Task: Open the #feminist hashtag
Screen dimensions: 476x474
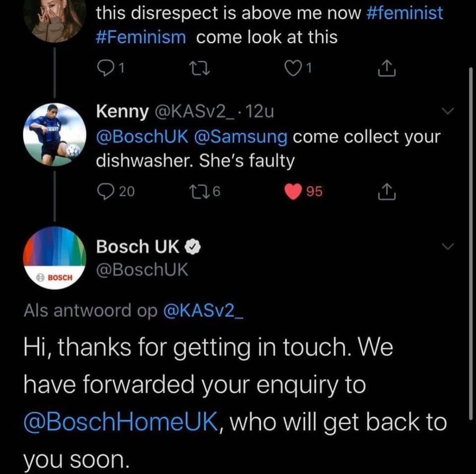Action: [404, 13]
